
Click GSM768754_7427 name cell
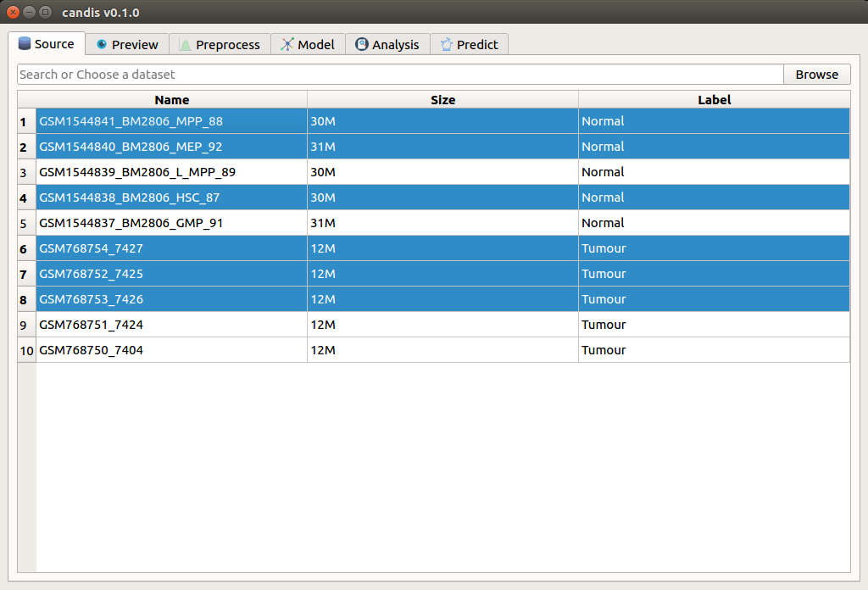coord(171,248)
